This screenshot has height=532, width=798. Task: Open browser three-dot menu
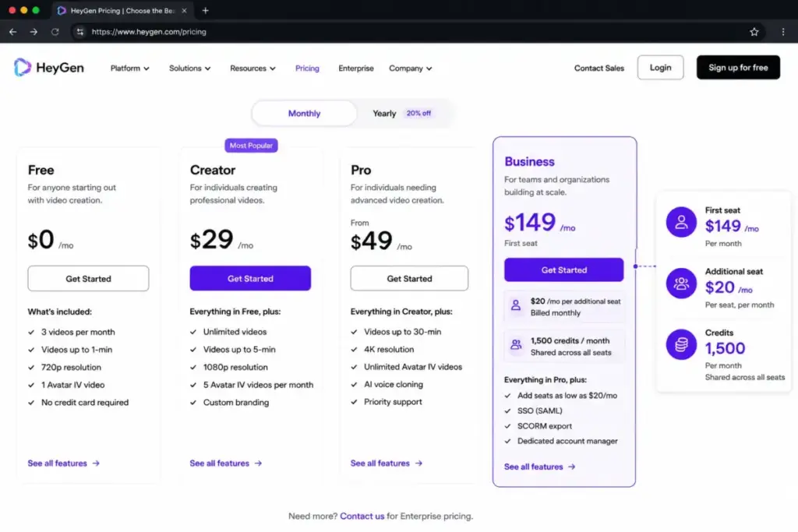coord(783,31)
